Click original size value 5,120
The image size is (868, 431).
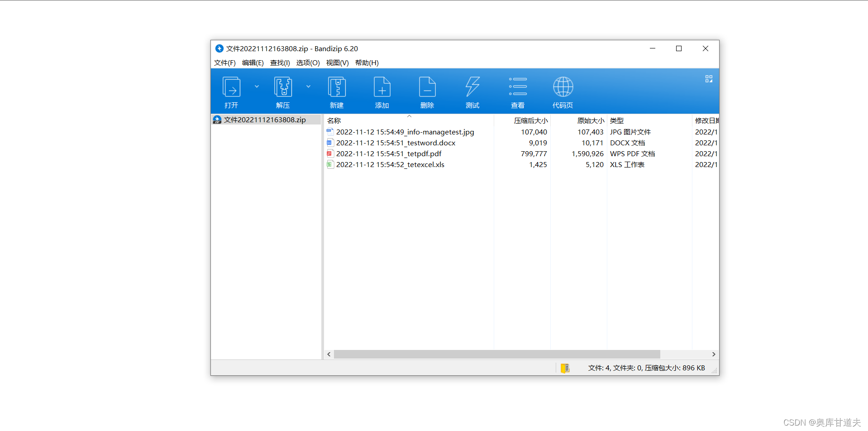595,164
